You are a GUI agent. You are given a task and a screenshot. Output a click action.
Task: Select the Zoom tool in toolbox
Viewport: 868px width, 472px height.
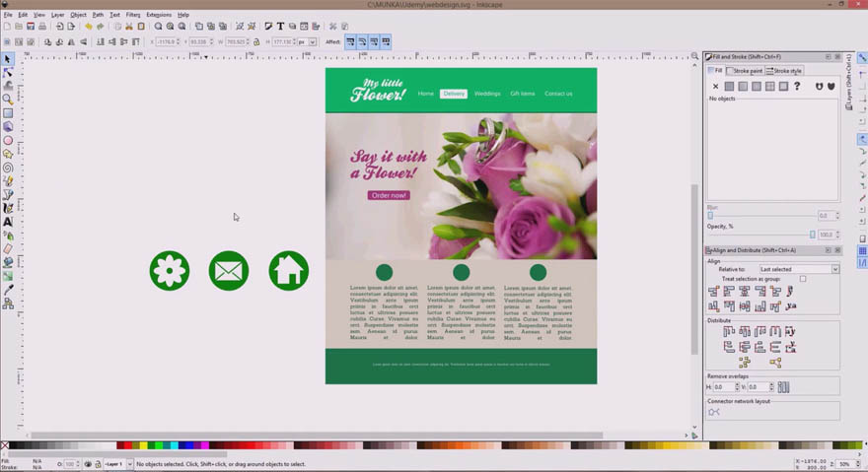pyautogui.click(x=8, y=100)
